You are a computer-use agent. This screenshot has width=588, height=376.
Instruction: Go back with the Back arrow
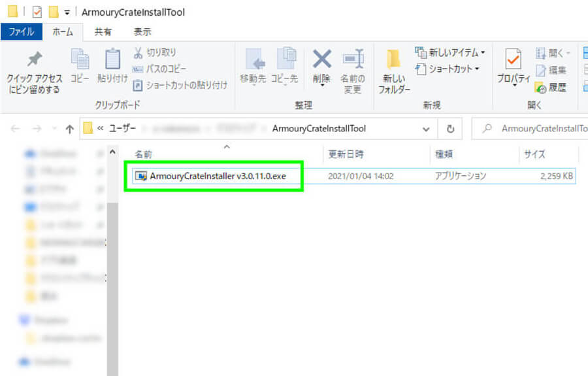coord(16,129)
